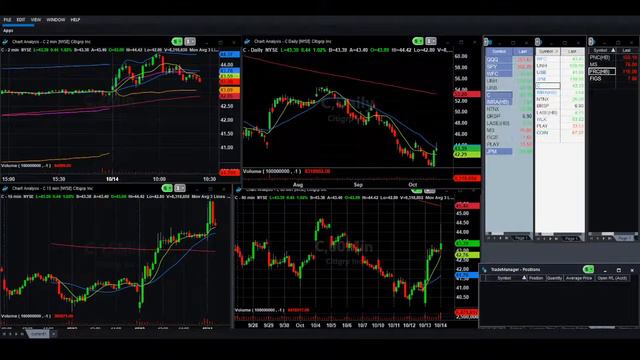This screenshot has width=640, height=360.
Task: Toggle gray interval-link tag on C 2 min chart
Action: (190, 42)
